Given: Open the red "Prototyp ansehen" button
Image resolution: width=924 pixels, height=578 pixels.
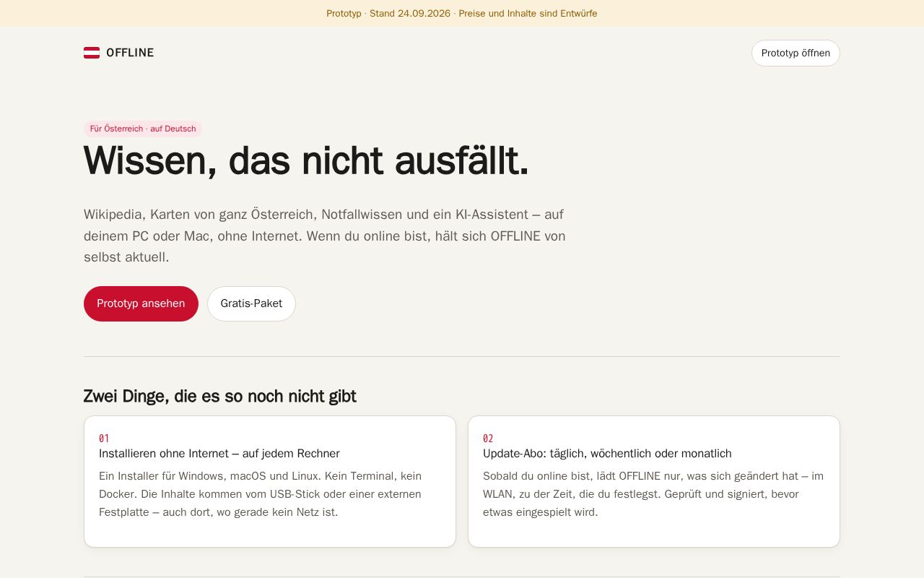Looking at the screenshot, I should coord(141,303).
